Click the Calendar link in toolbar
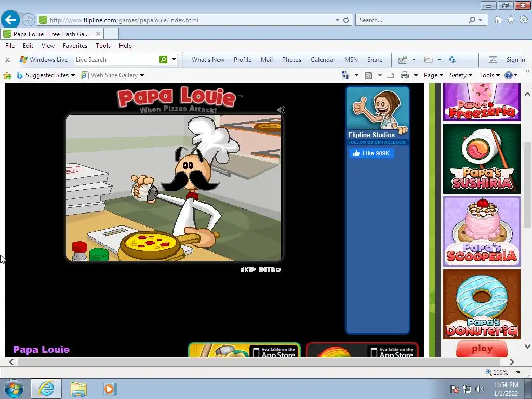Viewport: 532px width, 399px height. (323, 60)
